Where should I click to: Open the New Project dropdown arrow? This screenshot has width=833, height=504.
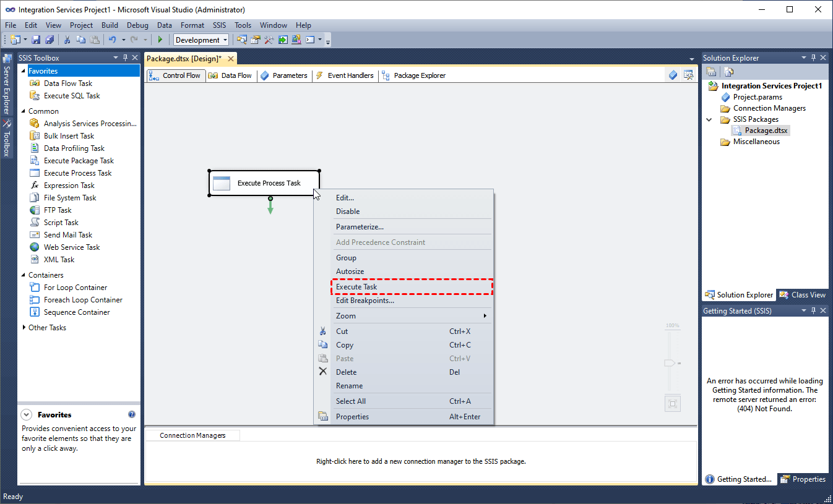point(25,40)
